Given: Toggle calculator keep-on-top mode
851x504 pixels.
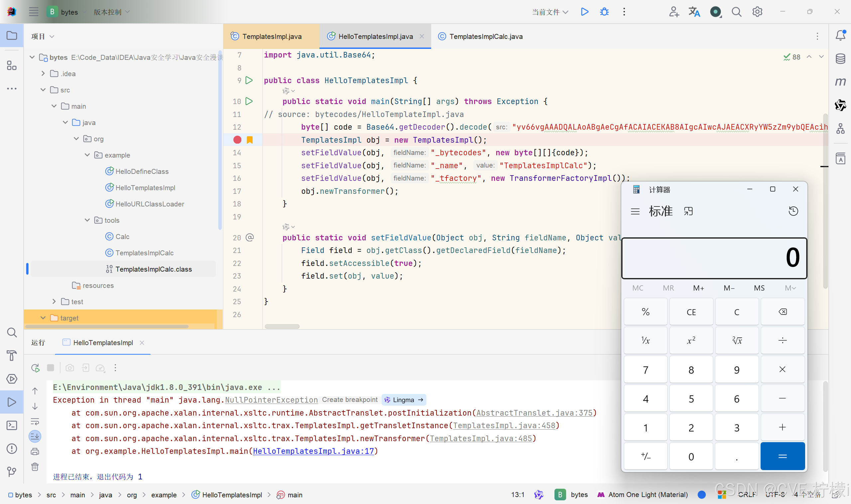Looking at the screenshot, I should pos(688,211).
